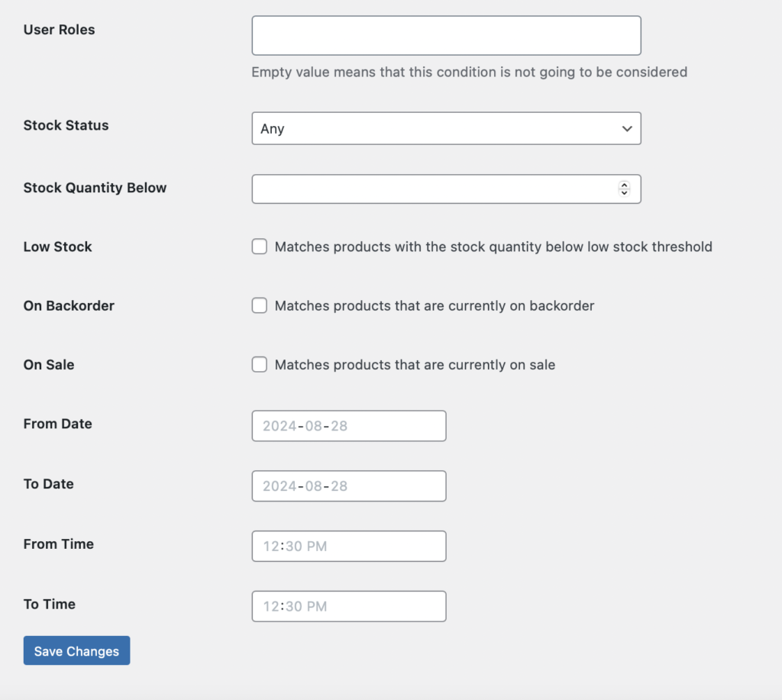The height and width of the screenshot is (700, 782).
Task: Check the On Sale checkbox
Action: coord(260,365)
